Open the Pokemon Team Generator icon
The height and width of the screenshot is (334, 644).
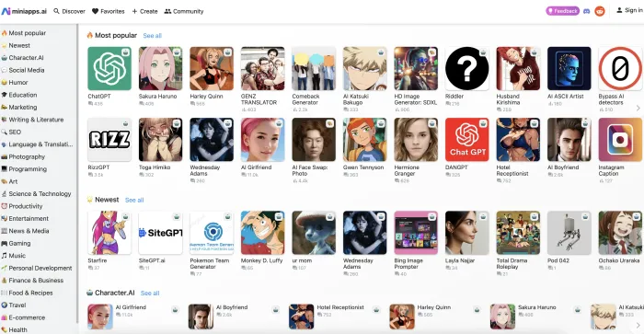(212, 233)
